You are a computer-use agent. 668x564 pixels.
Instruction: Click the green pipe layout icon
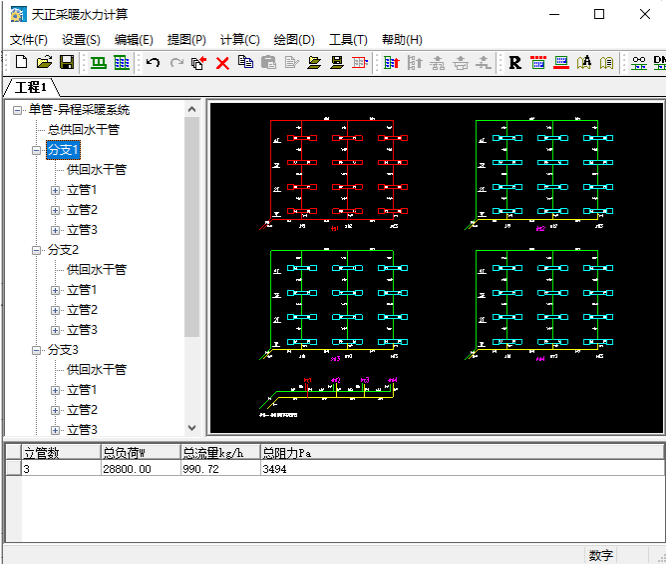98,63
